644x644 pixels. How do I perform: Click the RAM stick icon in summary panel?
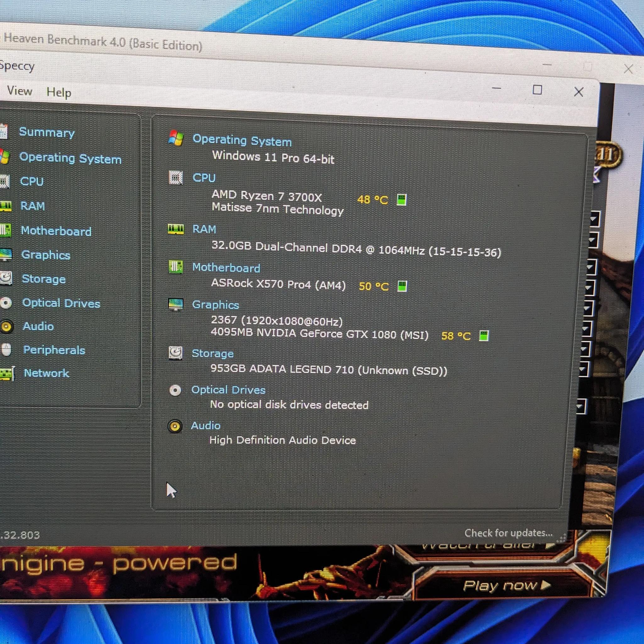176,229
